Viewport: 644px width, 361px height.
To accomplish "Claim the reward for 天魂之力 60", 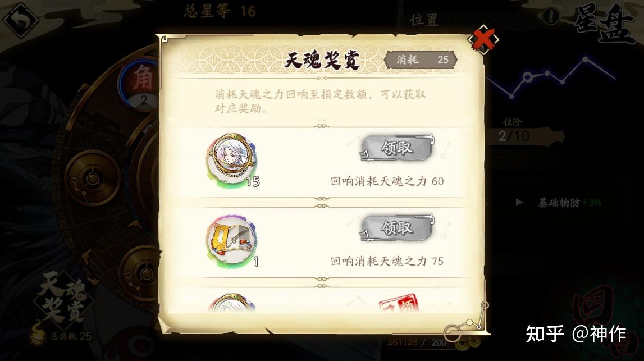I will coord(397,148).
